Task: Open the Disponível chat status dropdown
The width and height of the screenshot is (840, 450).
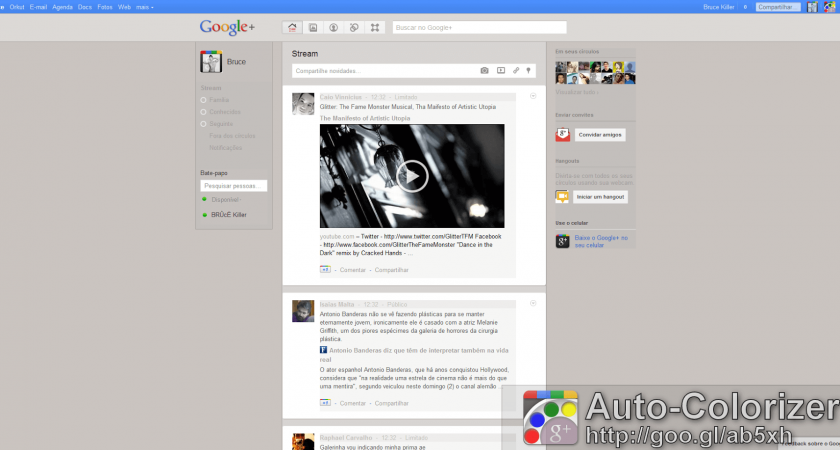Action: (226, 200)
